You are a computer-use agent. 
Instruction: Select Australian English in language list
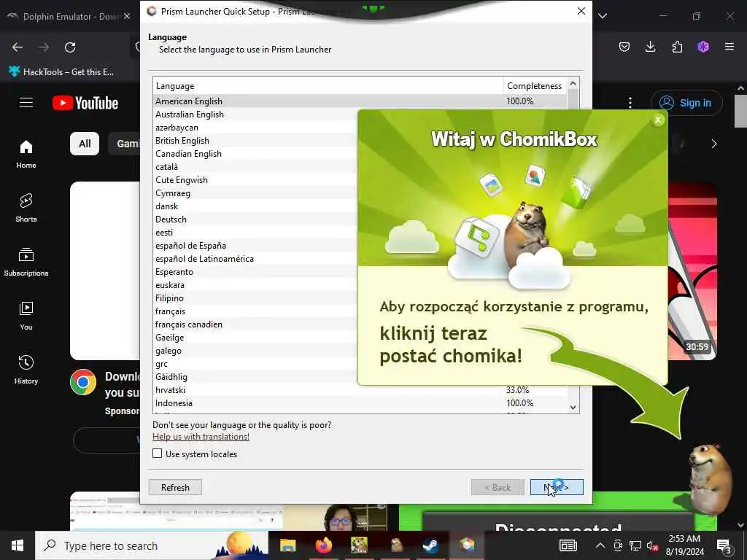pos(189,114)
